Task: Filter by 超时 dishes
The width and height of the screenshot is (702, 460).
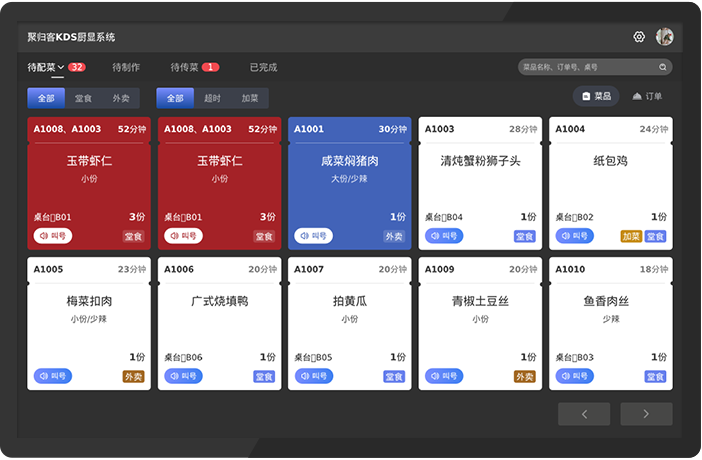Action: [x=212, y=98]
